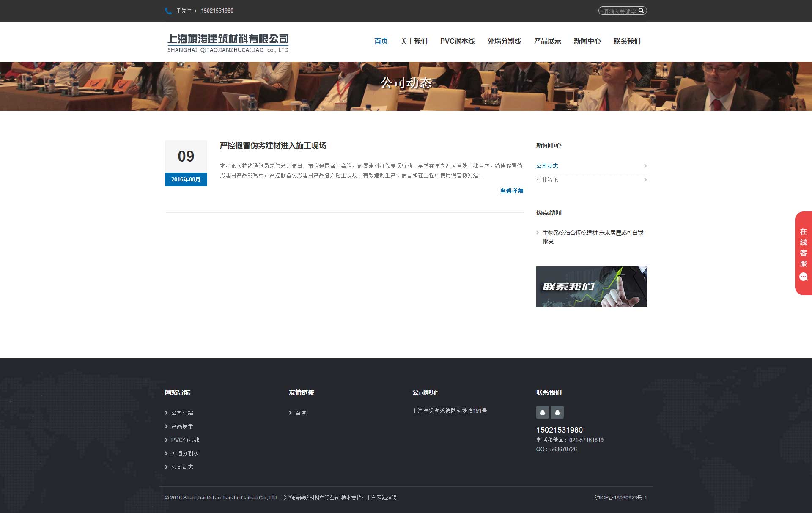Open the 新闻中心 menu item
The image size is (812, 513).
coord(587,41)
